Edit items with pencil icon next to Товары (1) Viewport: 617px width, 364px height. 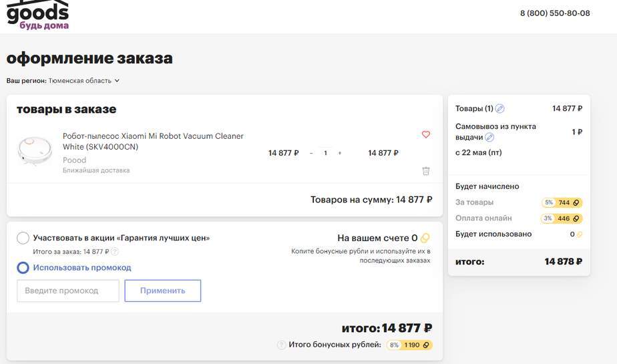[499, 109]
